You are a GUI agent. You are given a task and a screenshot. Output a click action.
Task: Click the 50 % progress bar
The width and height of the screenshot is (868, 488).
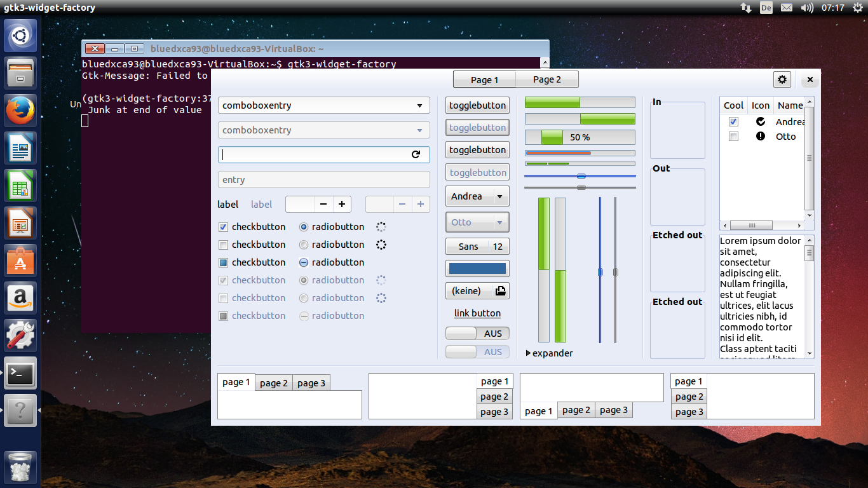580,137
